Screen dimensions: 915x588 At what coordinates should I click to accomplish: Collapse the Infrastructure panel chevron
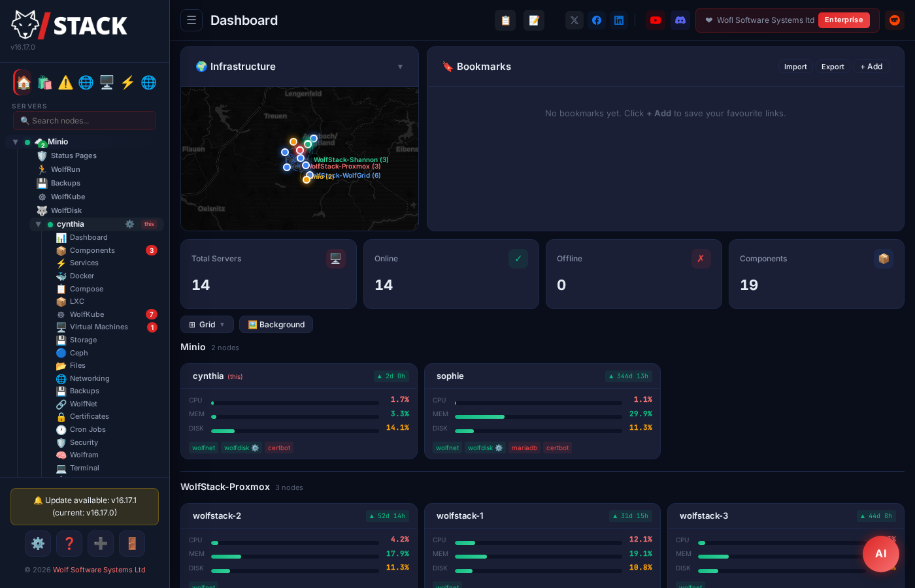(x=400, y=67)
